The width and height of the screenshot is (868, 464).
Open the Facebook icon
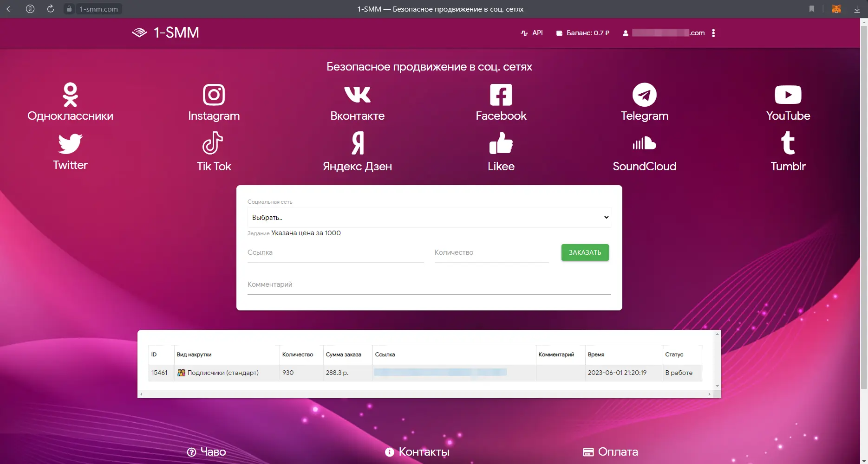click(501, 95)
